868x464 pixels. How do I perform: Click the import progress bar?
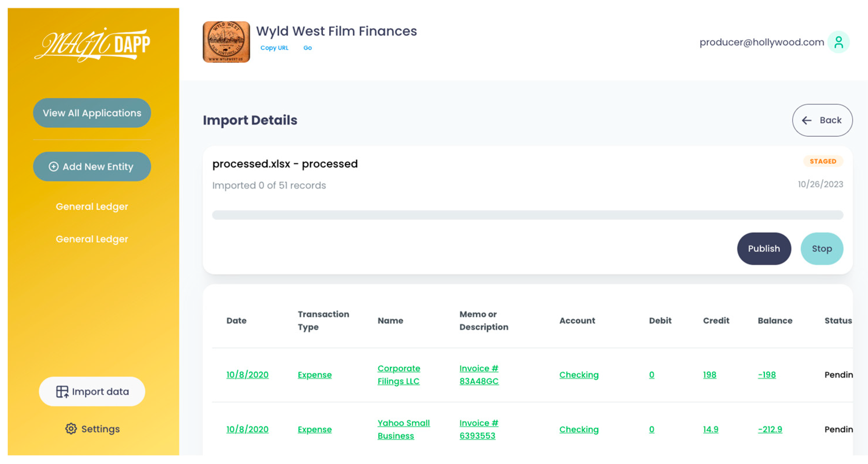click(x=527, y=215)
